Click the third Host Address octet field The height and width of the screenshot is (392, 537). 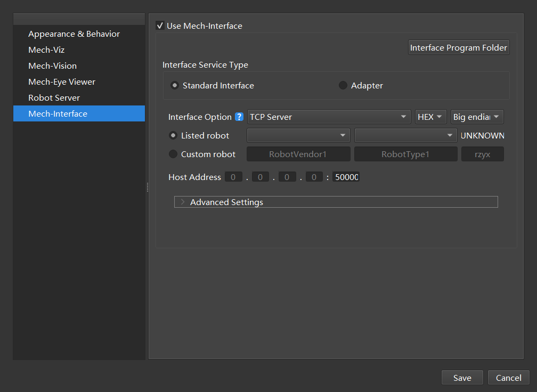coord(287,177)
